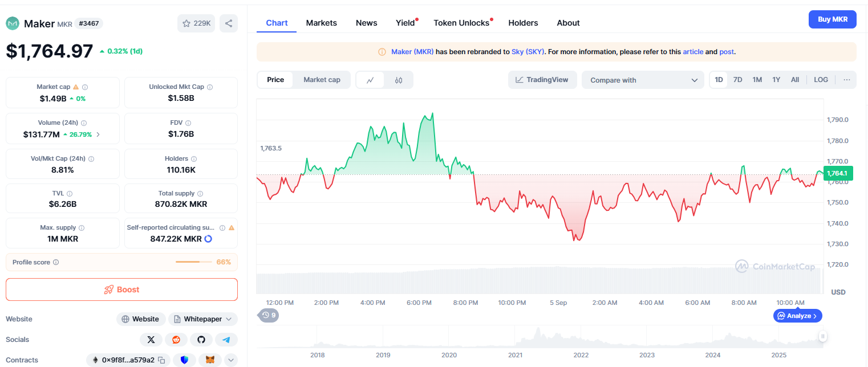
Task: Set chart range to 7D
Action: 737,80
